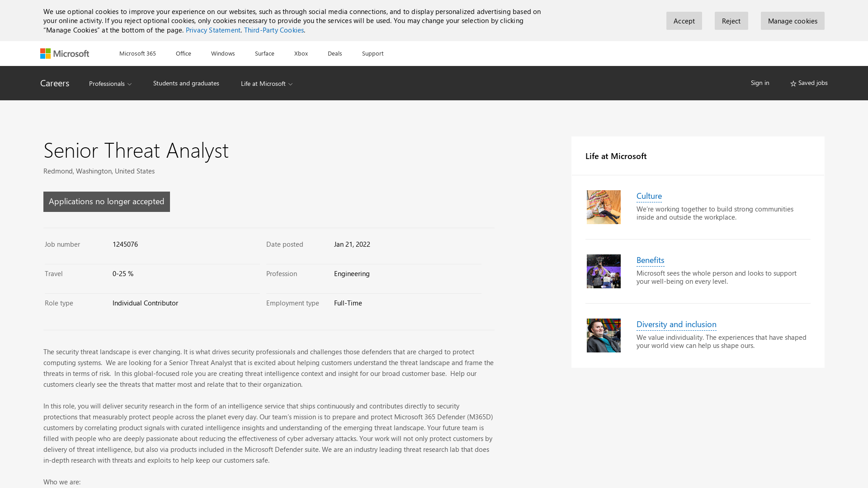This screenshot has height=488, width=868.
Task: Click the Diversity and inclusion thumbnail
Action: [x=604, y=335]
